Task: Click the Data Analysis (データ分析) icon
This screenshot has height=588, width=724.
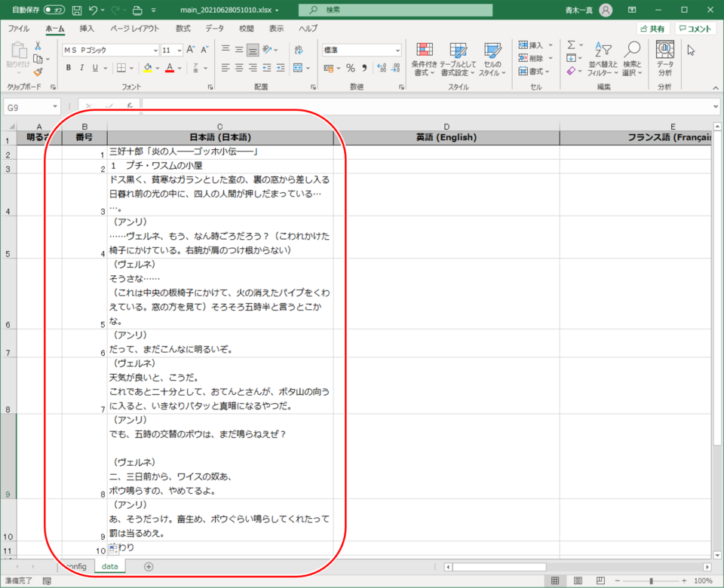Action: [x=664, y=59]
